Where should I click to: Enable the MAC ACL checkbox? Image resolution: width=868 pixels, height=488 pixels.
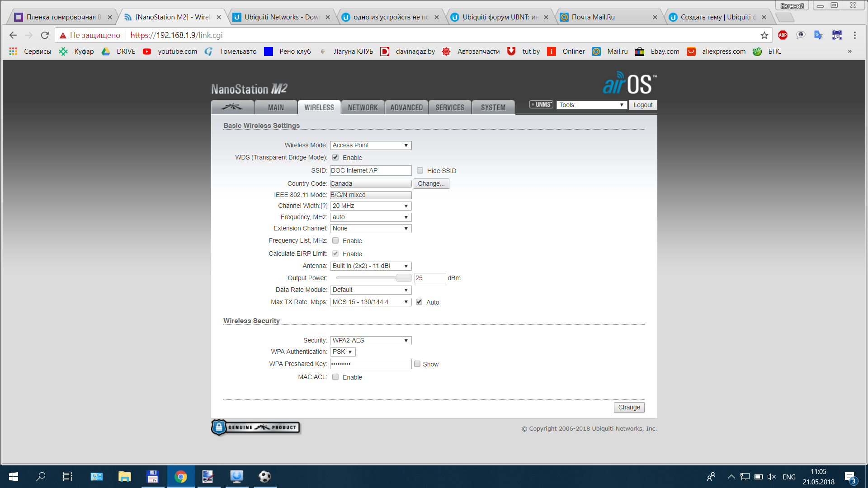click(335, 377)
